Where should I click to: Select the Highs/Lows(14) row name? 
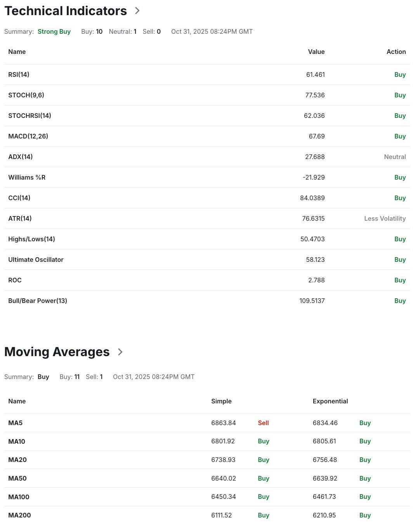31,239
